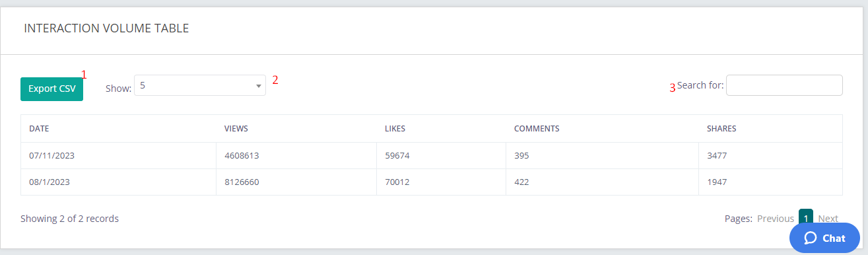This screenshot has width=868, height=255.
Task: Select the 08/1/2023 date cell
Action: (50, 182)
